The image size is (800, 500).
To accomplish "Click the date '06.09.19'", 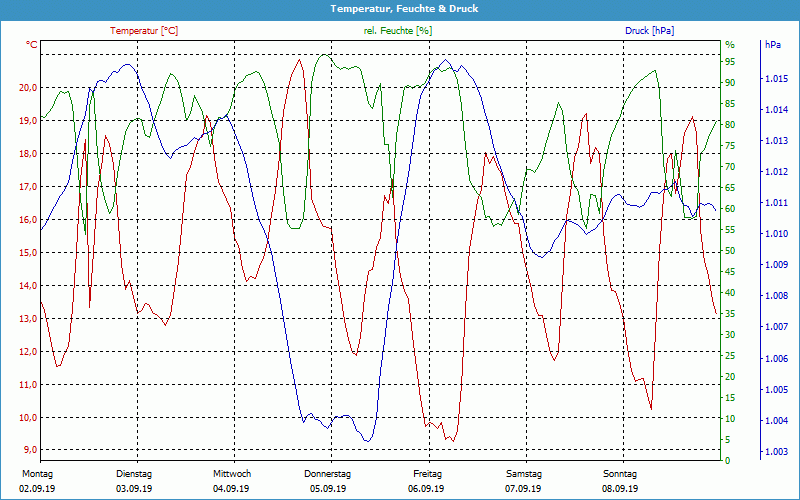I will 426,489.
